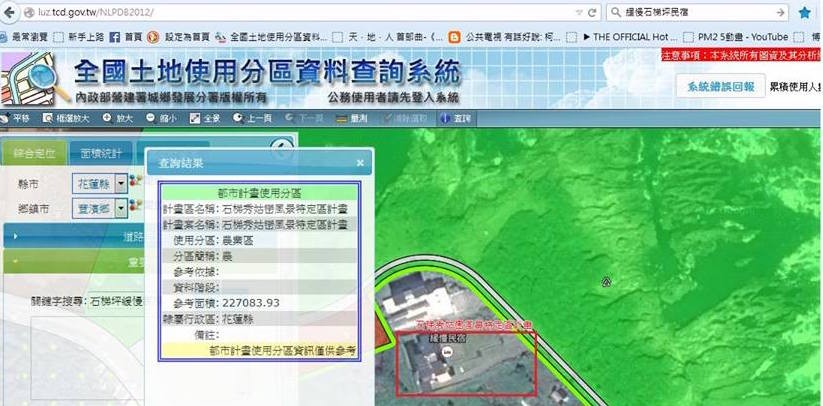Click the 參考面積 227083.93 value
This screenshot has height=406, width=823.
click(251, 303)
